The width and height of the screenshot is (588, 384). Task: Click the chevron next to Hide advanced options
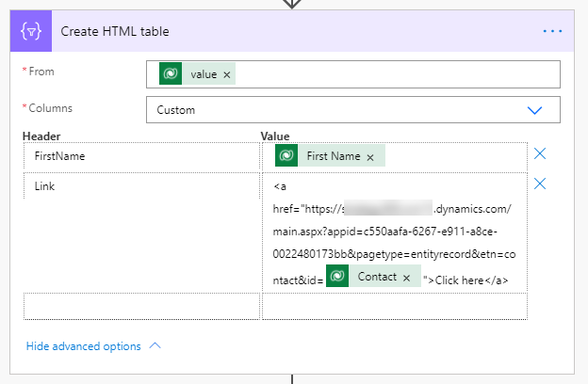click(155, 345)
